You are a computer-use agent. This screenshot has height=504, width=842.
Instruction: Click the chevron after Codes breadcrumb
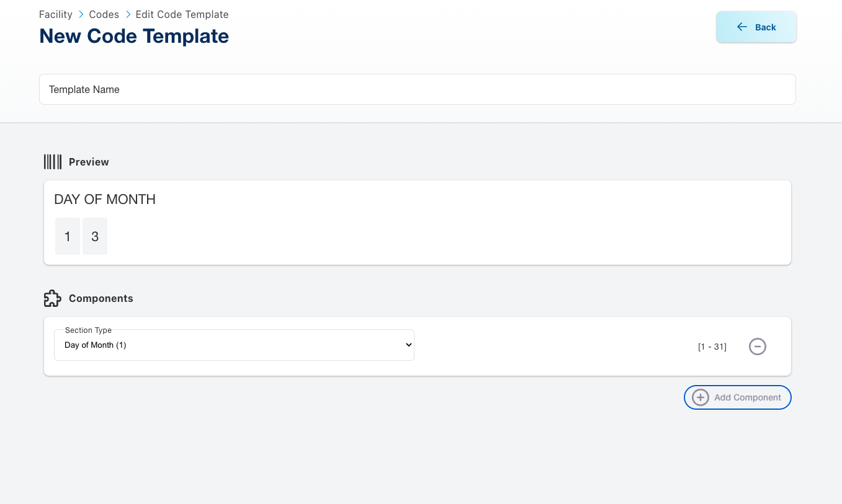pyautogui.click(x=128, y=14)
